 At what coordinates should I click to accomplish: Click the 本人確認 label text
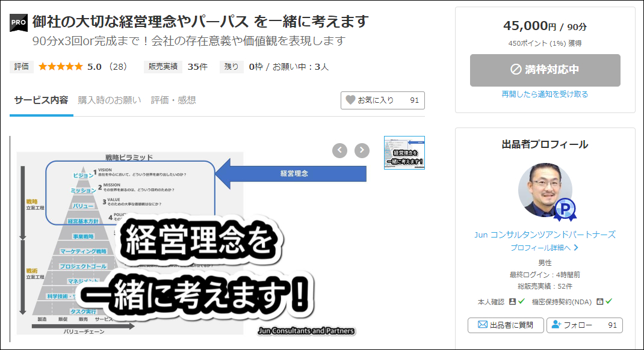pyautogui.click(x=491, y=302)
